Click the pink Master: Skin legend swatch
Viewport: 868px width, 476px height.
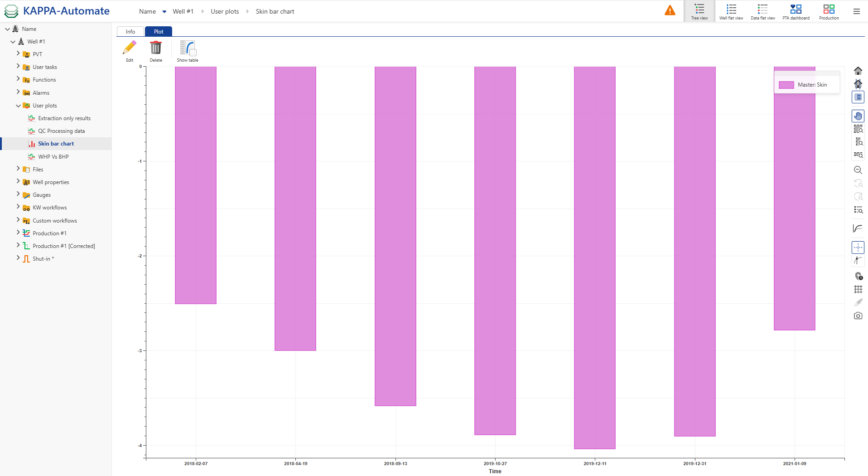pos(787,84)
